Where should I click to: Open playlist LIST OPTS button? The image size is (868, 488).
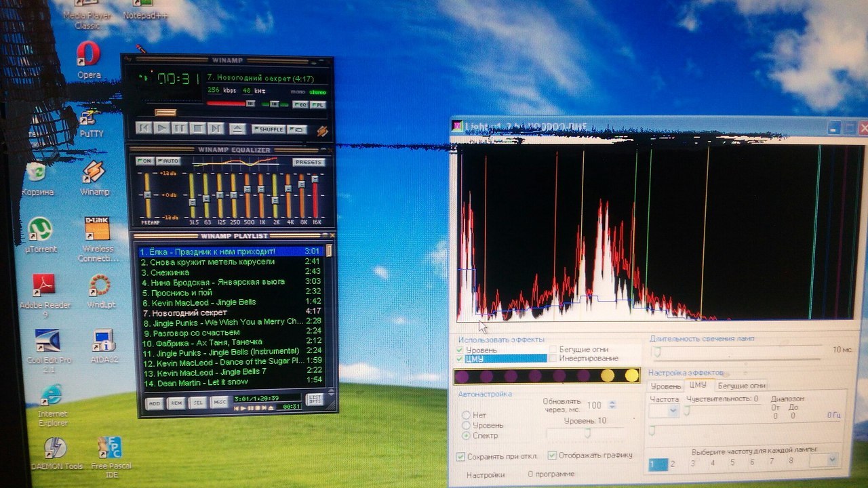click(314, 400)
